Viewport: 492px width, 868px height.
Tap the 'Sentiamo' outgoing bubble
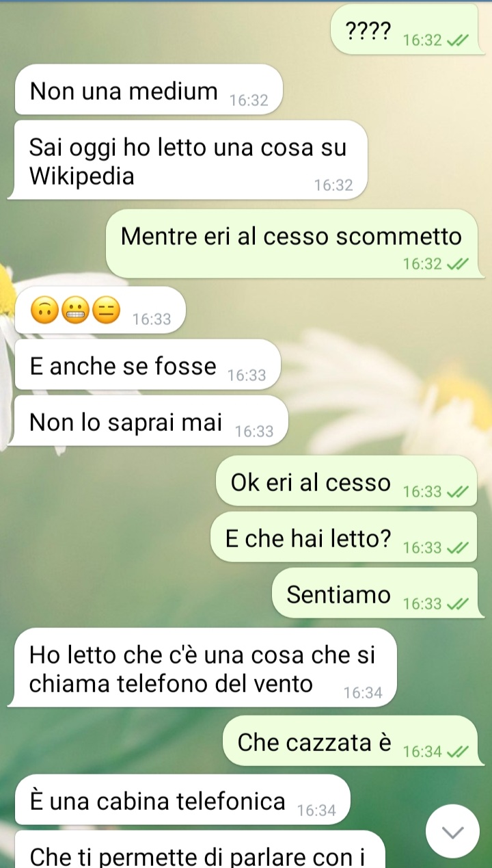[x=374, y=593]
